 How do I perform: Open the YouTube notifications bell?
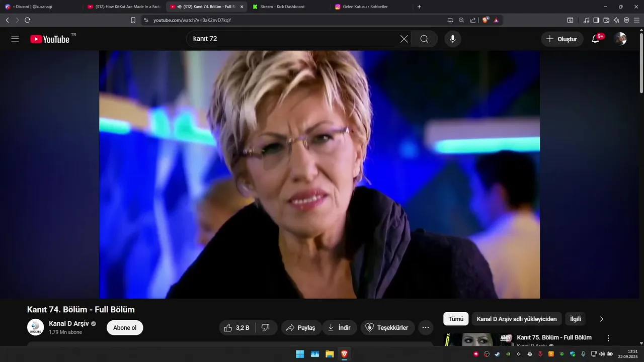coord(595,39)
